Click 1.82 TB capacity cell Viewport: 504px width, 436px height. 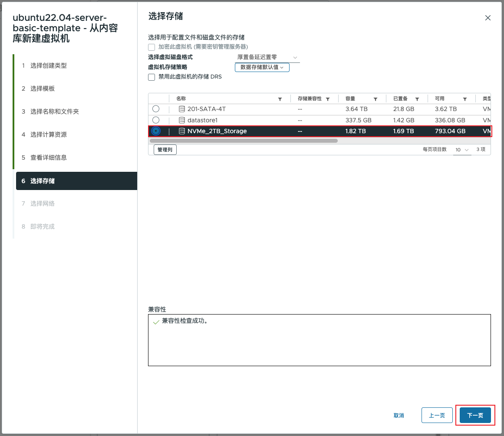click(356, 131)
